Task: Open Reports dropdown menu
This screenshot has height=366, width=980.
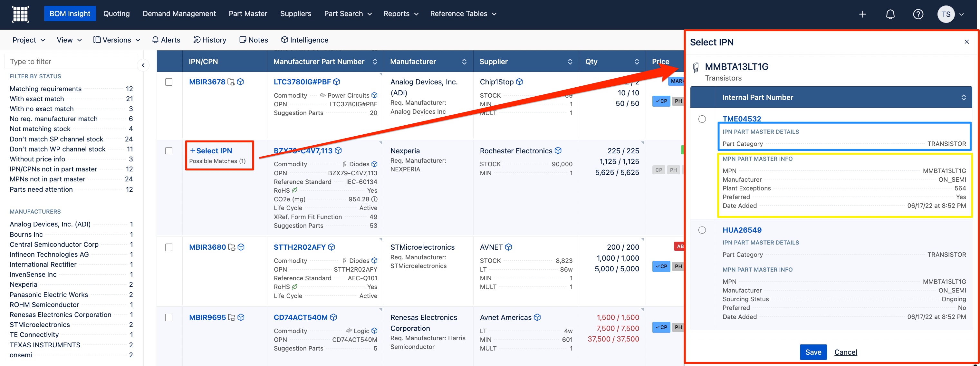Action: pos(400,14)
